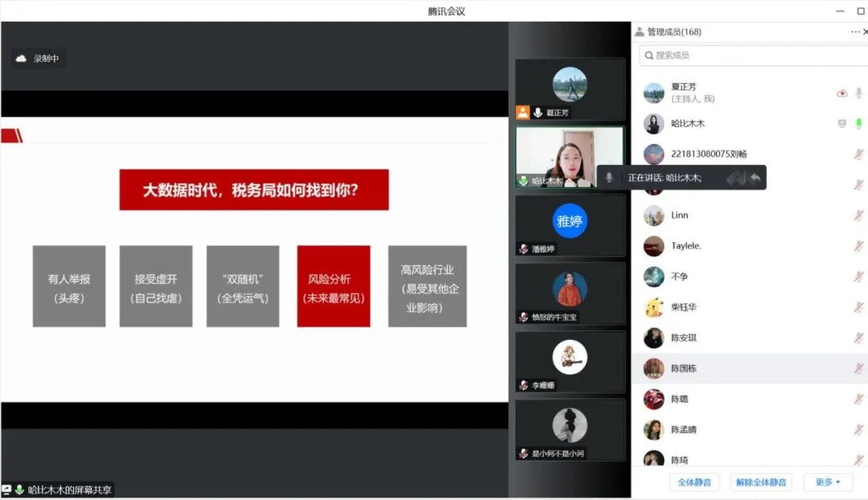Click the microphone icon on 夏正芳's video thumbnail
Screen dimensions: 868x500
[538, 112]
